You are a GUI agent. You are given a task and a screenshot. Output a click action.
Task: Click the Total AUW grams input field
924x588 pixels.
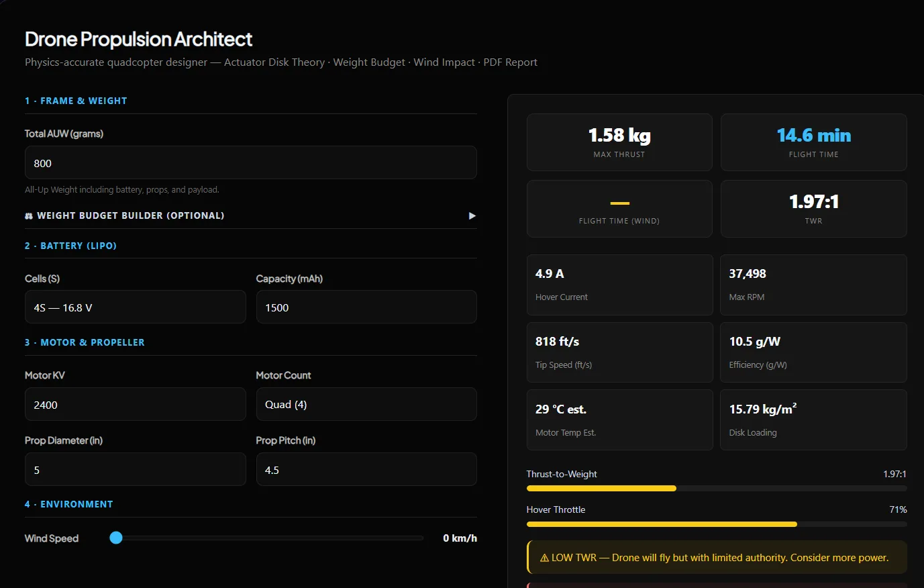[250, 162]
